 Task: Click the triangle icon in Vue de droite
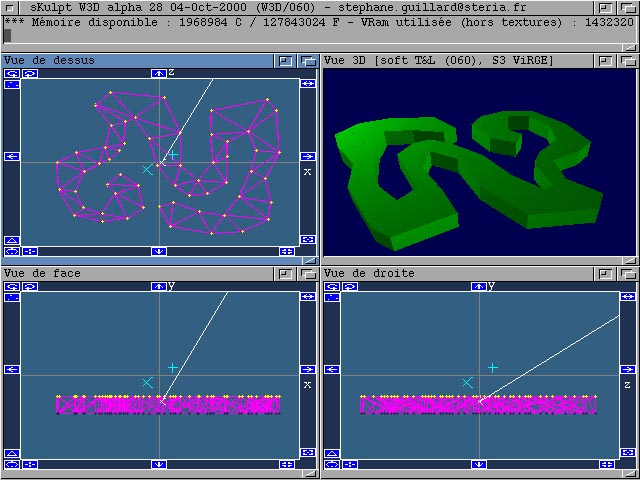332,453
